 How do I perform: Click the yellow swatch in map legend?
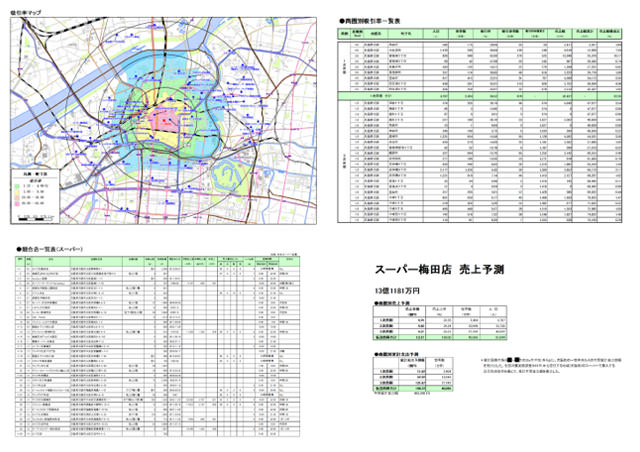point(17,191)
